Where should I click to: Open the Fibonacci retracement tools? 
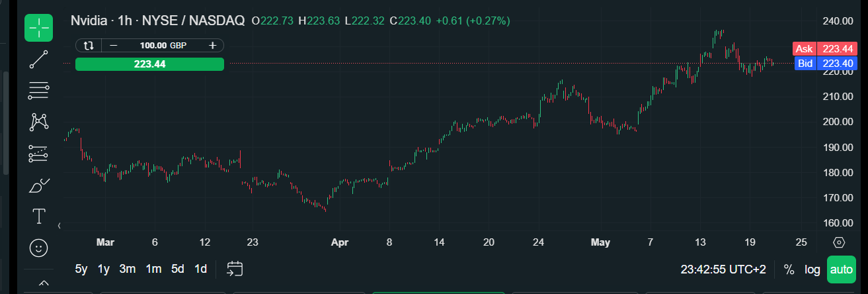pos(39,91)
